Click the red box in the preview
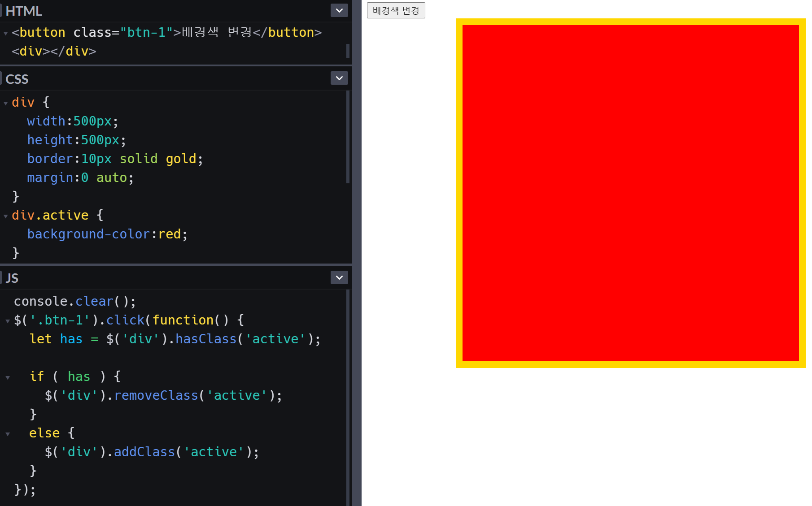 tap(630, 193)
